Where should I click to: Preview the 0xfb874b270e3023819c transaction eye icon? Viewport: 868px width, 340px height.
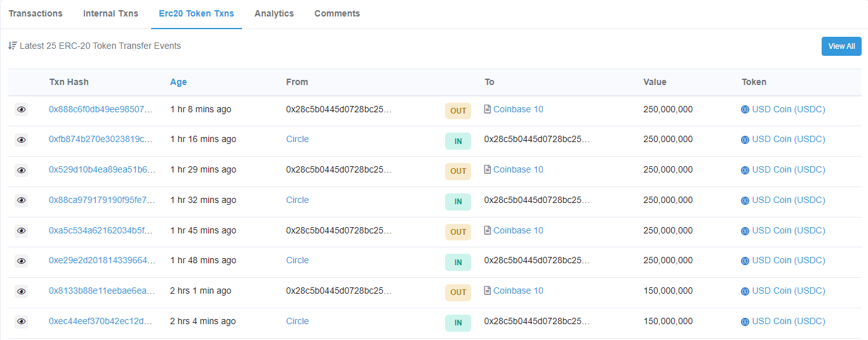click(x=22, y=140)
